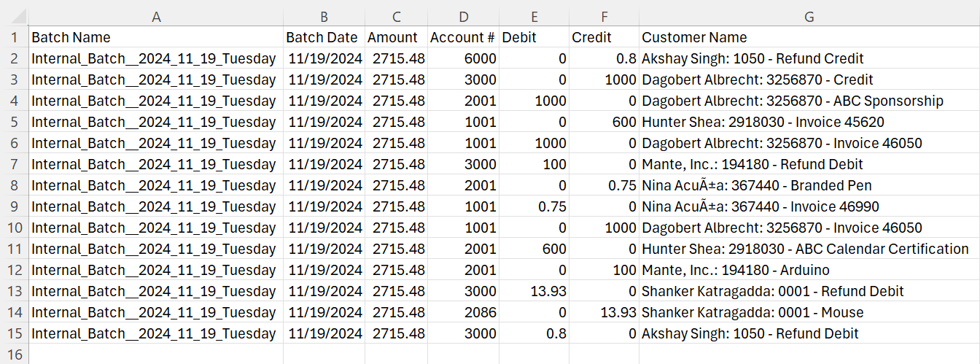
Task: Select column A header
Action: click(155, 16)
